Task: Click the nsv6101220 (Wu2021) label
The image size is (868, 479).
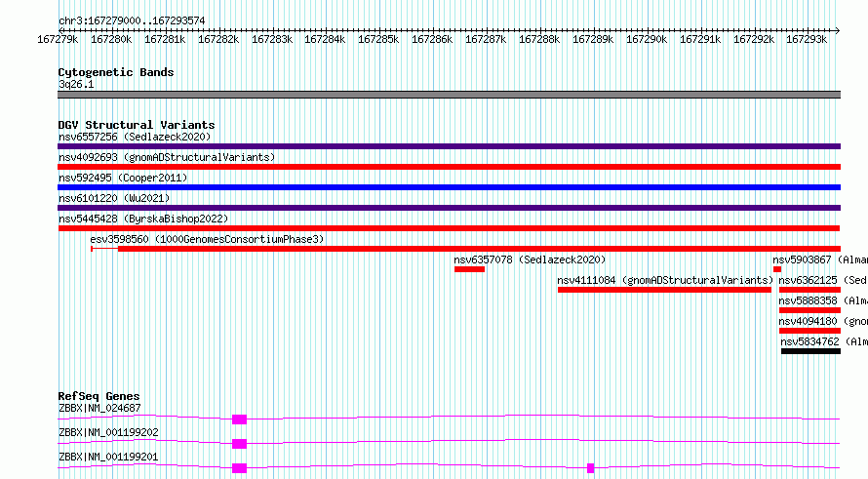Action: (114, 198)
